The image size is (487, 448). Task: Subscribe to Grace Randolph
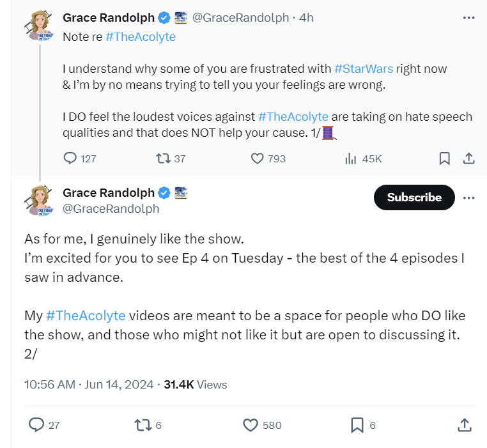[414, 197]
